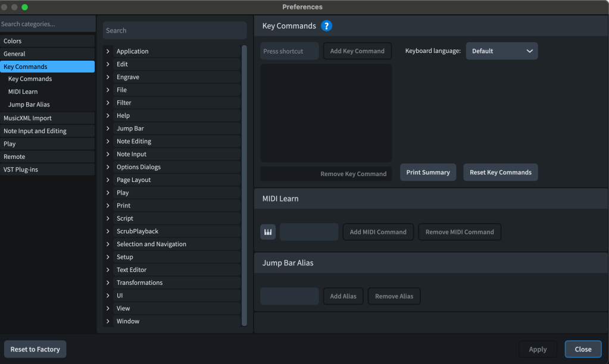Image resolution: width=609 pixels, height=364 pixels.
Task: Click Add MIDI Command
Action: click(378, 231)
